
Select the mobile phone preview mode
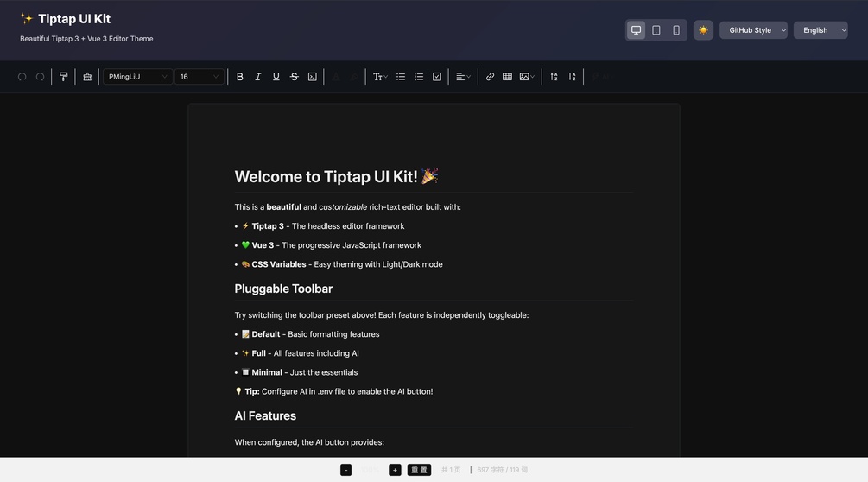coord(676,30)
